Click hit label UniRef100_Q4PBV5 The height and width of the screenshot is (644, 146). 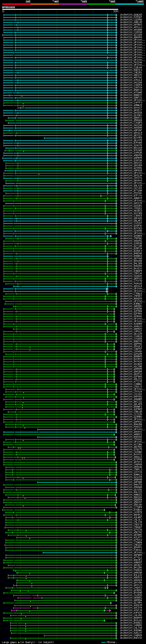click(131, 158)
